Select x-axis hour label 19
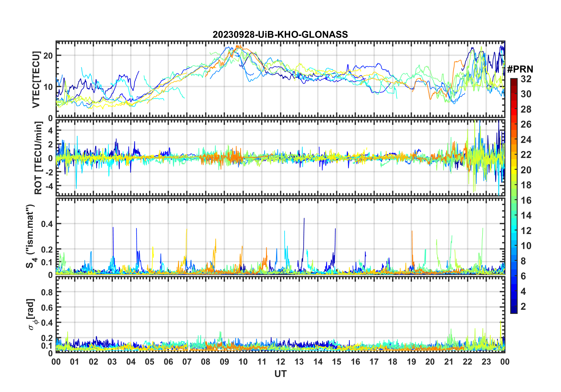Viewport: 561px width, 392px height. (x=411, y=362)
